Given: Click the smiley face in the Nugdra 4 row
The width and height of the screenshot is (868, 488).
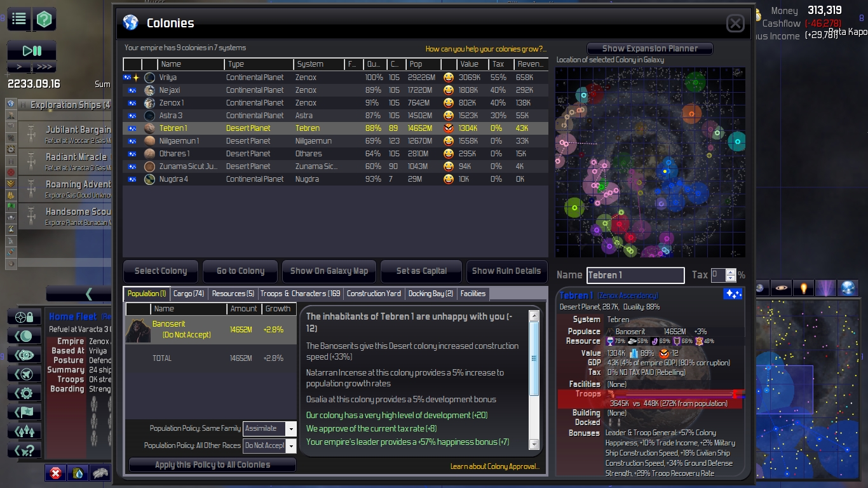Looking at the screenshot, I should [x=449, y=179].
